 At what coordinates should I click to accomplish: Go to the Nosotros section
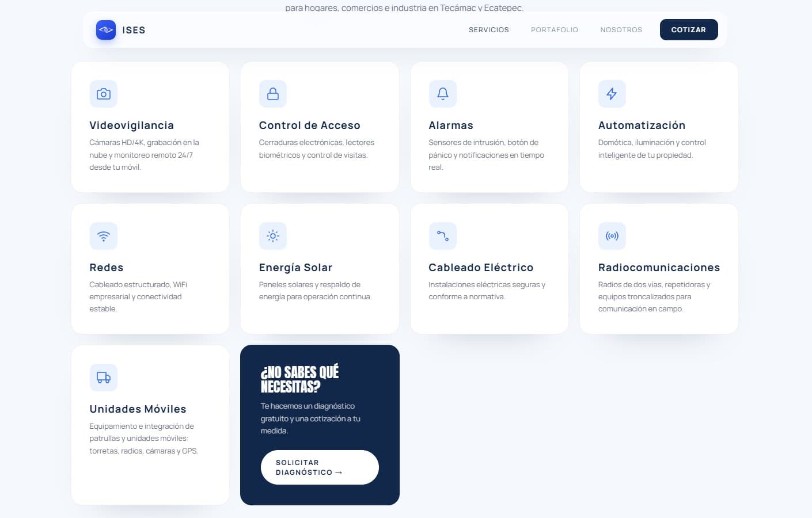[621, 30]
